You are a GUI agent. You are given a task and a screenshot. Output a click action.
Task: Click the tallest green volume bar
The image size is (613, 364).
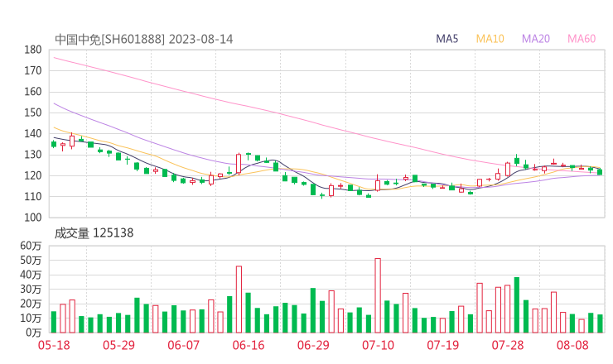click(x=517, y=305)
